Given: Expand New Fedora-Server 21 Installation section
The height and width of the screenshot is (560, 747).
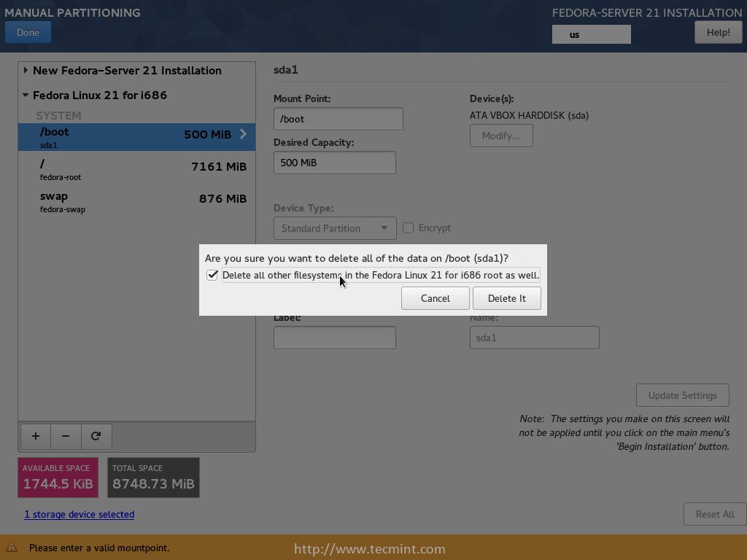Looking at the screenshot, I should pos(26,71).
